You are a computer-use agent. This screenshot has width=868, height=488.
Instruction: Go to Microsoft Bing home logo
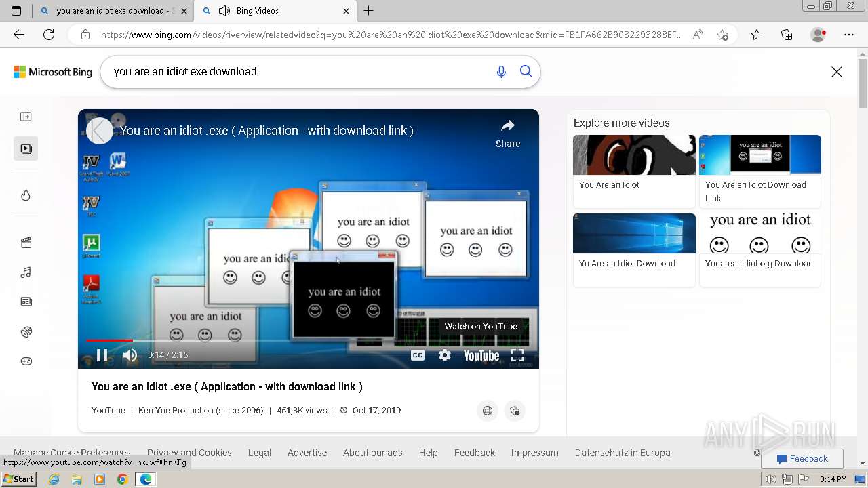click(x=53, y=72)
